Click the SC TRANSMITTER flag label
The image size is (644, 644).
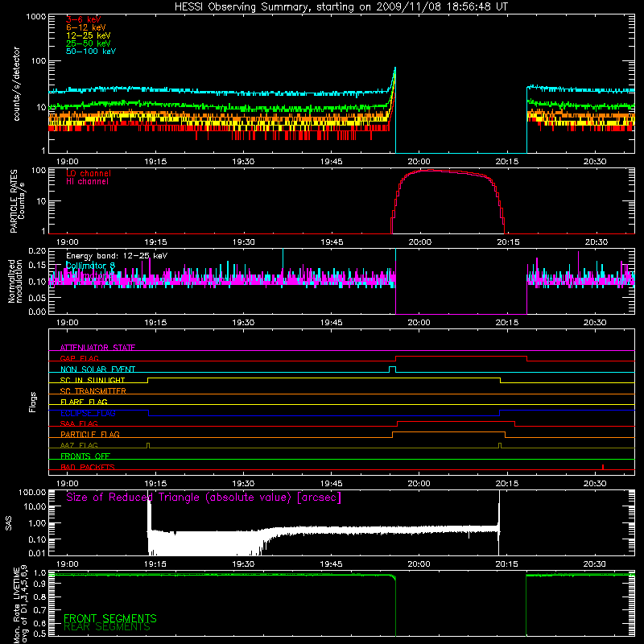[93, 391]
